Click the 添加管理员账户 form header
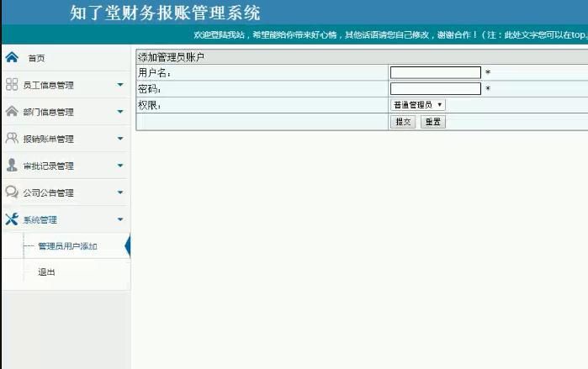 (x=172, y=57)
